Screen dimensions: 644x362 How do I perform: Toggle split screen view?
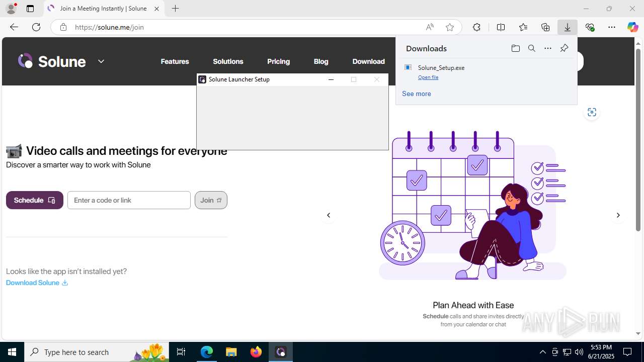(501, 27)
